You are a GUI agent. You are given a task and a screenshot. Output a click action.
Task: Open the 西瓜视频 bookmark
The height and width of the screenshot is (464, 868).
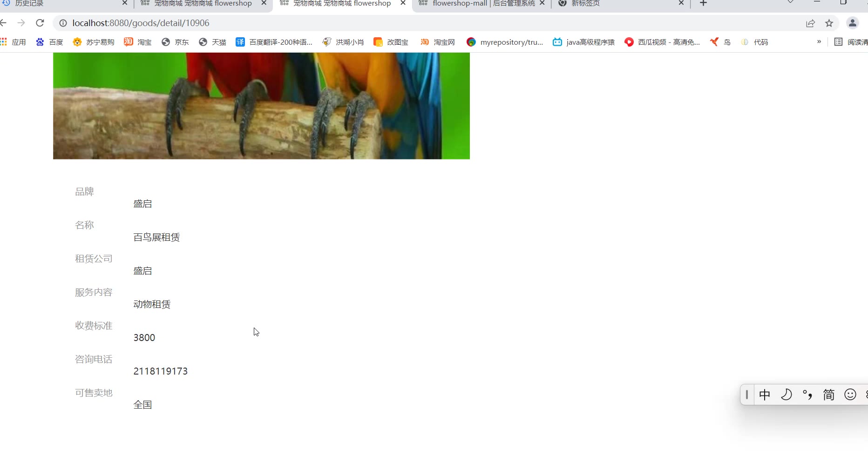coord(662,42)
